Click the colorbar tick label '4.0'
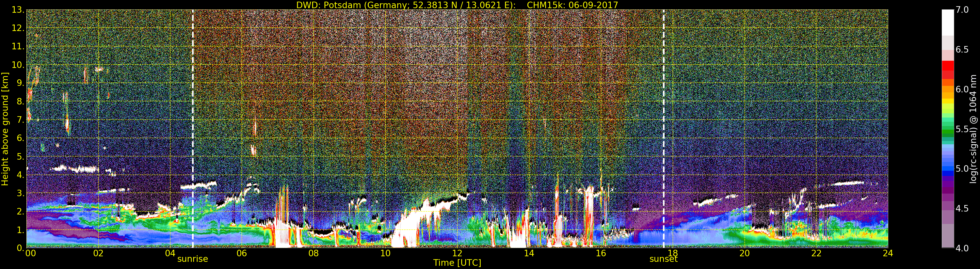 click(962, 248)
